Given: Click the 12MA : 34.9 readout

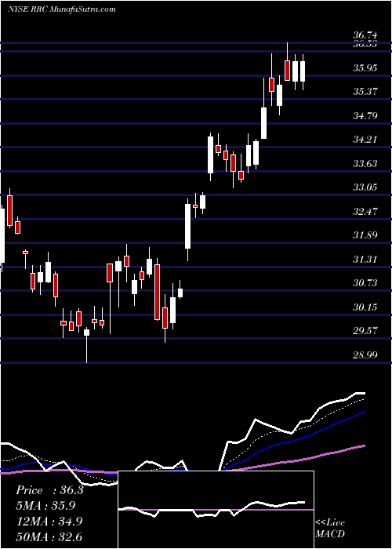Looking at the screenshot, I should (x=49, y=522).
